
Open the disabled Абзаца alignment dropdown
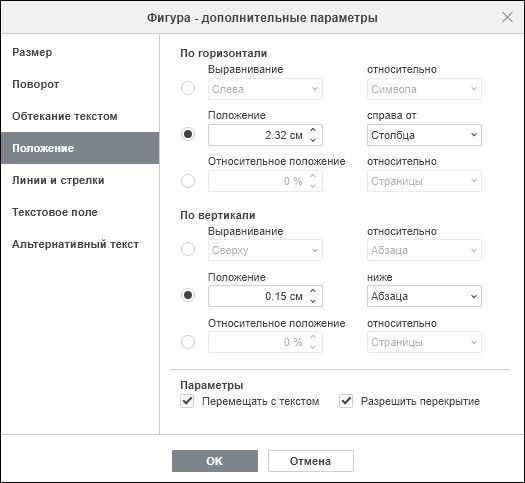424,250
